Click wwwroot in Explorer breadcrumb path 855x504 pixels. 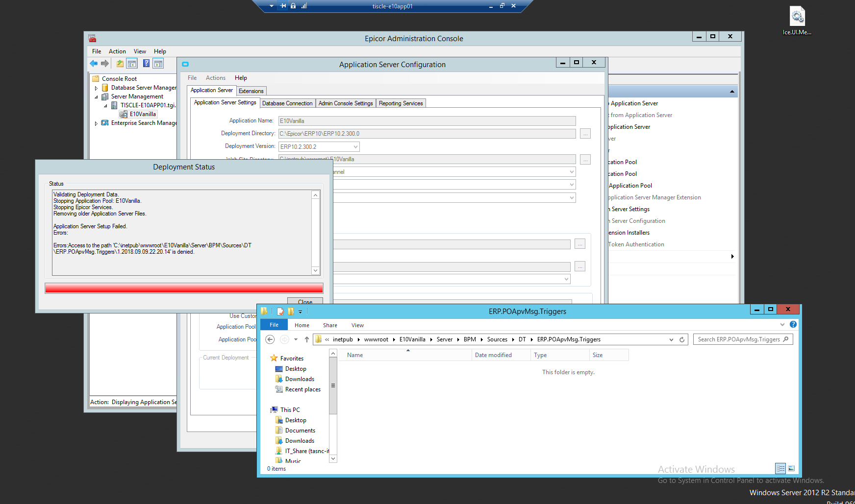tap(376, 339)
